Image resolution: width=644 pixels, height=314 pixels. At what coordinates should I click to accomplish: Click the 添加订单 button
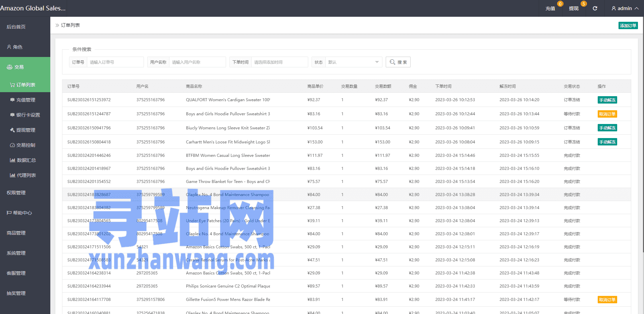coord(628,25)
